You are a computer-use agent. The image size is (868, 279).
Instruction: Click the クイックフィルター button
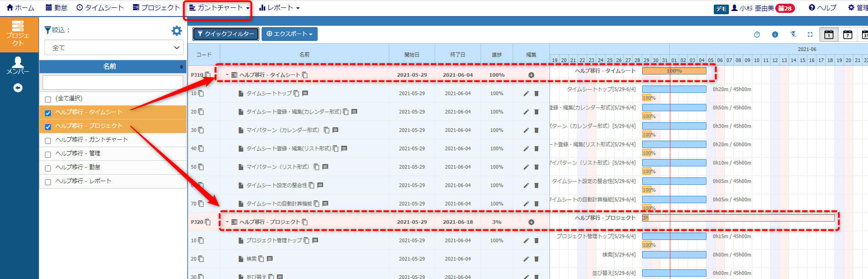tap(226, 34)
